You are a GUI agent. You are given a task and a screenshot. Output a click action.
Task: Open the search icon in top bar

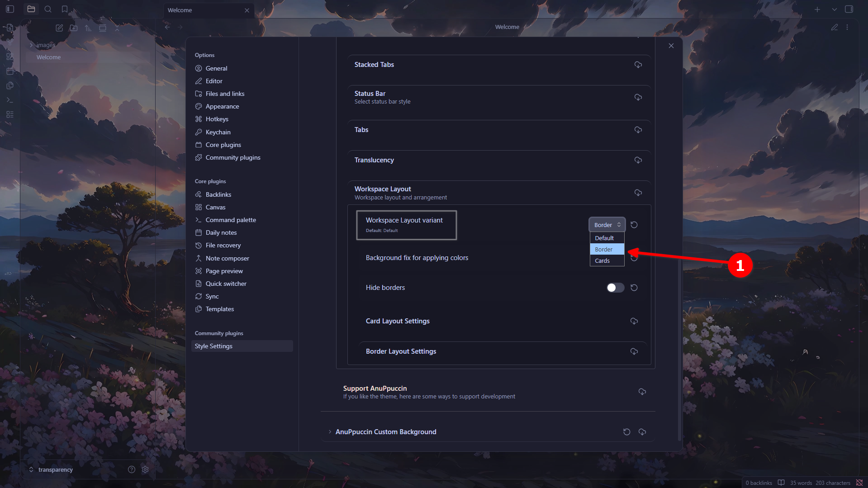48,9
